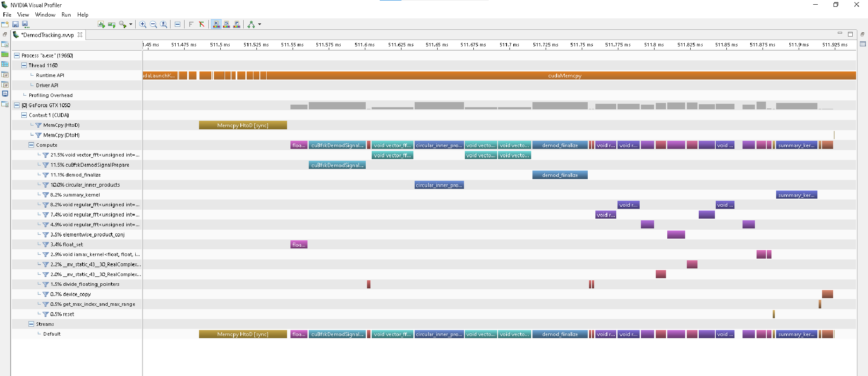Viewport: 868px width, 376px height.
Task: Click the crossed-out F clear filter icon
Action: click(202, 24)
